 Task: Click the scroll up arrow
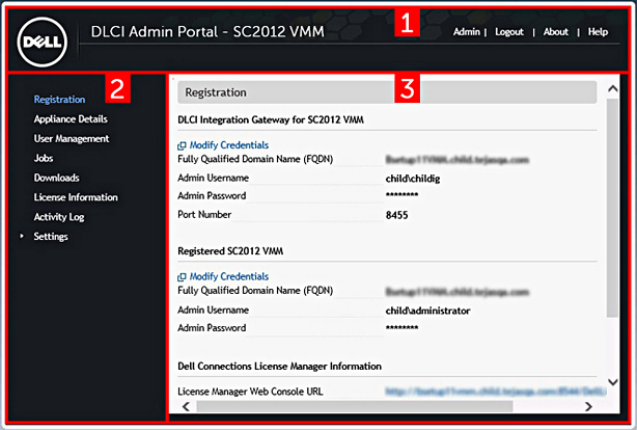click(x=613, y=89)
